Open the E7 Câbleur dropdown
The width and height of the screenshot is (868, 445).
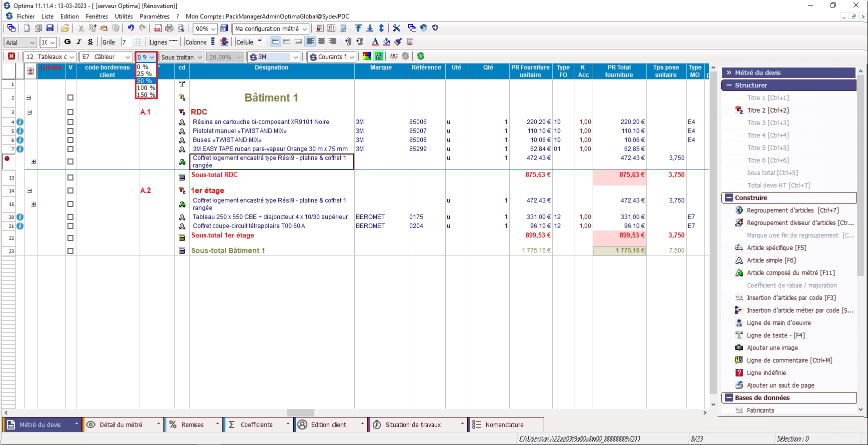(128, 57)
